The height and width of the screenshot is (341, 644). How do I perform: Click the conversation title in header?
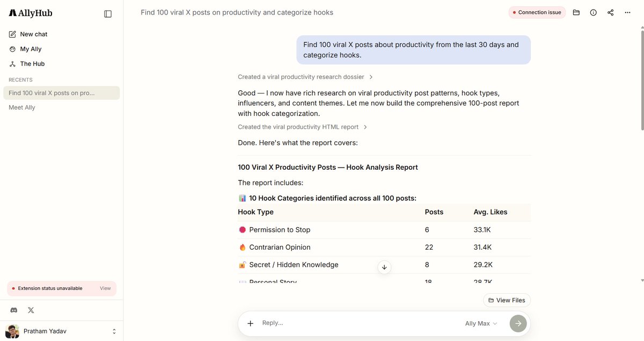click(x=237, y=12)
